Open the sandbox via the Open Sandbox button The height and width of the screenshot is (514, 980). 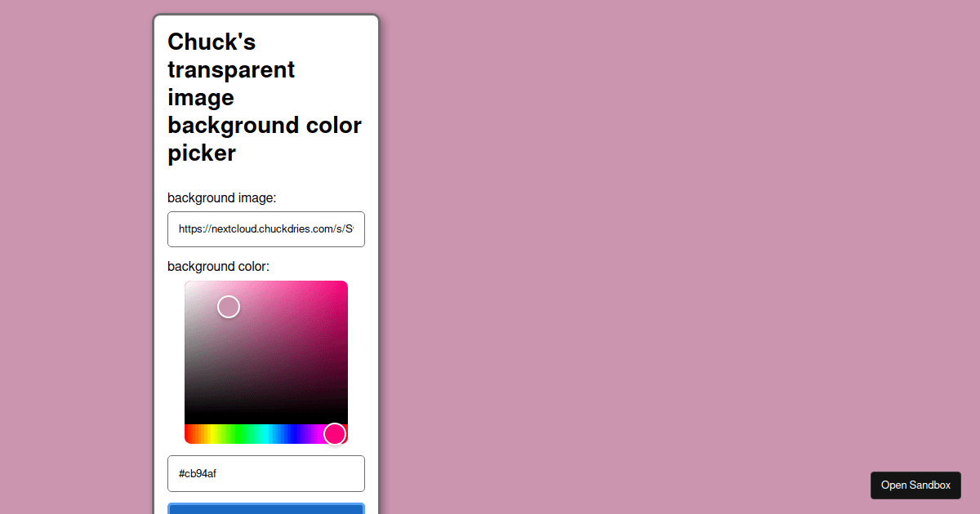click(915, 485)
